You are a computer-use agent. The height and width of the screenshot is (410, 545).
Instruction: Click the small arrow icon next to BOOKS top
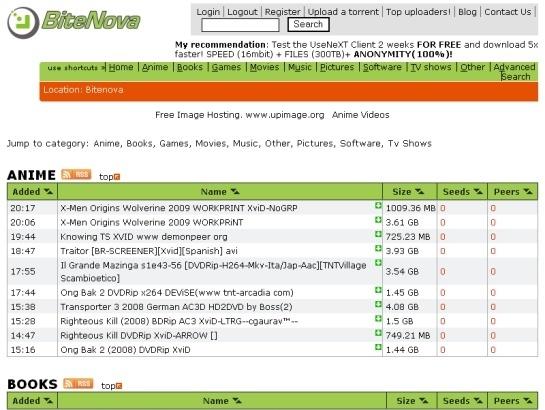click(119, 386)
